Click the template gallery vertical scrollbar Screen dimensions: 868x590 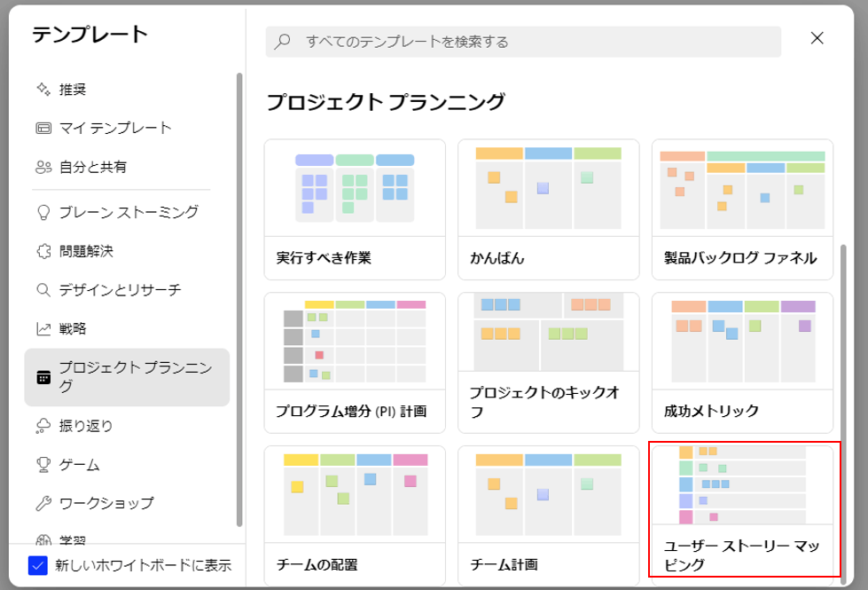(843, 413)
